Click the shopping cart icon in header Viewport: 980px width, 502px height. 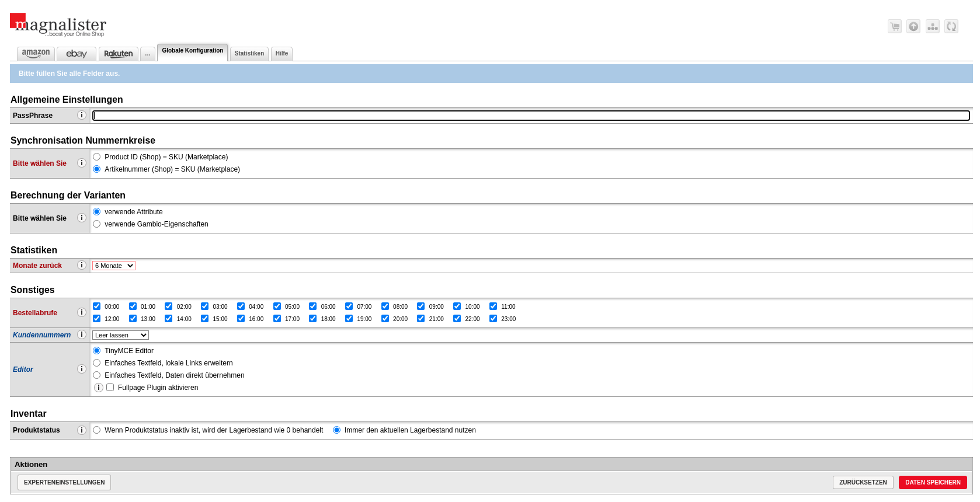click(894, 26)
